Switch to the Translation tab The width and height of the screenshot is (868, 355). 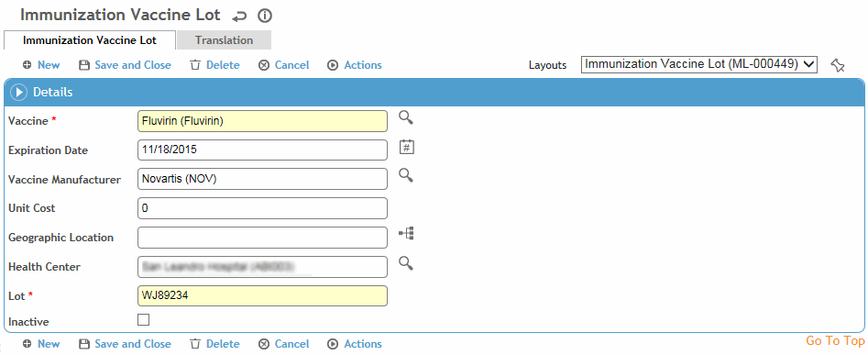click(x=224, y=39)
